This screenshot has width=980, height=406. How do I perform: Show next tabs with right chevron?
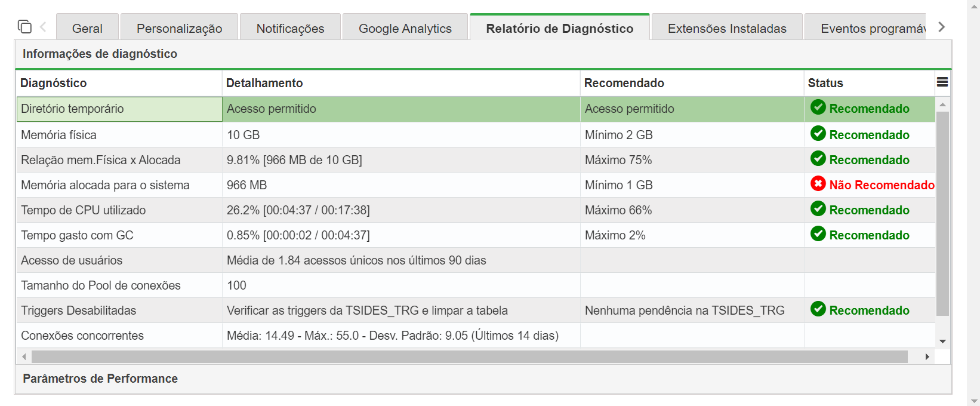tap(941, 27)
